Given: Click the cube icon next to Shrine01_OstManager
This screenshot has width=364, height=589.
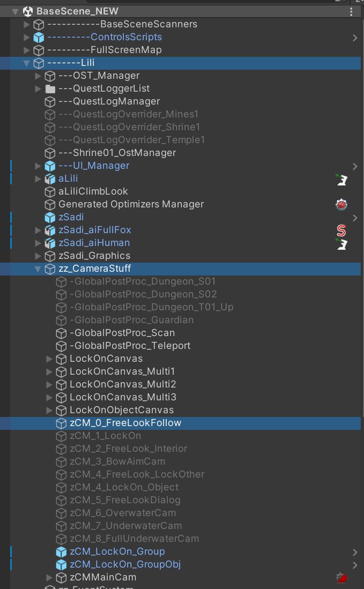Looking at the screenshot, I should 50,153.
